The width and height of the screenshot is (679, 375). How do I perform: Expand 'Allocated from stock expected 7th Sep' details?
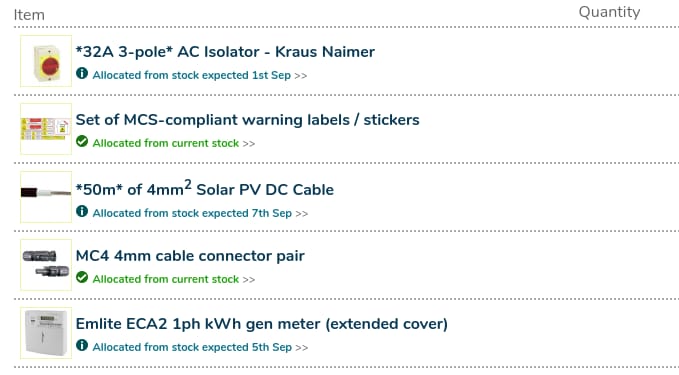tap(200, 213)
